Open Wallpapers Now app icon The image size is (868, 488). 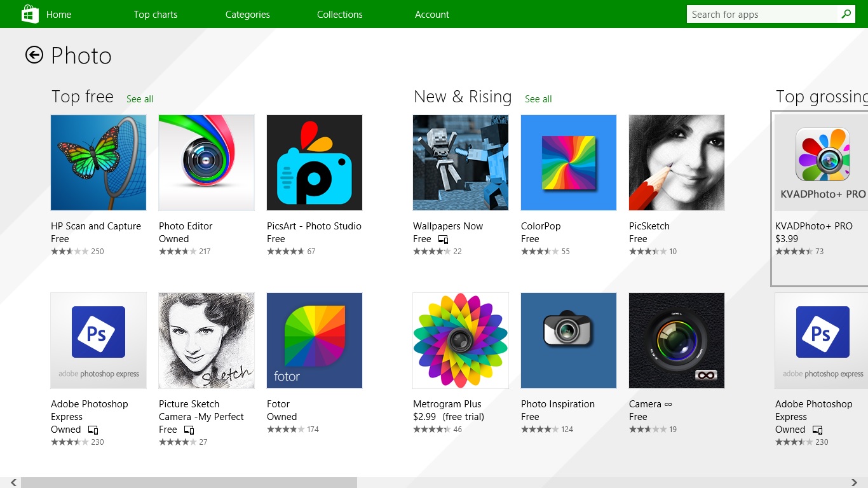[461, 163]
